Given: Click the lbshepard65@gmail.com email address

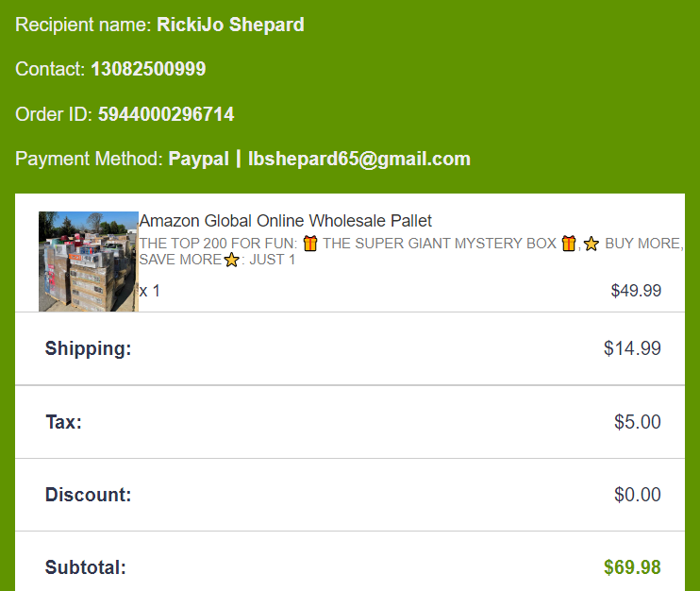Looking at the screenshot, I should 359,159.
